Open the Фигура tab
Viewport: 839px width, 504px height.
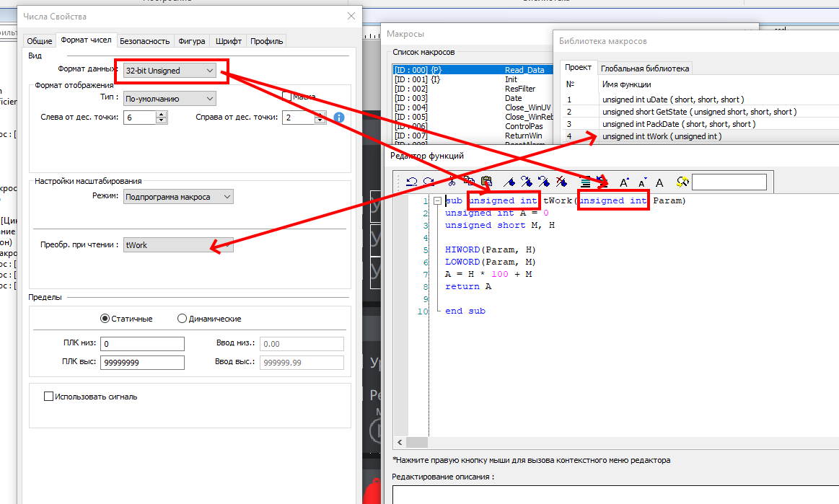[x=192, y=40]
